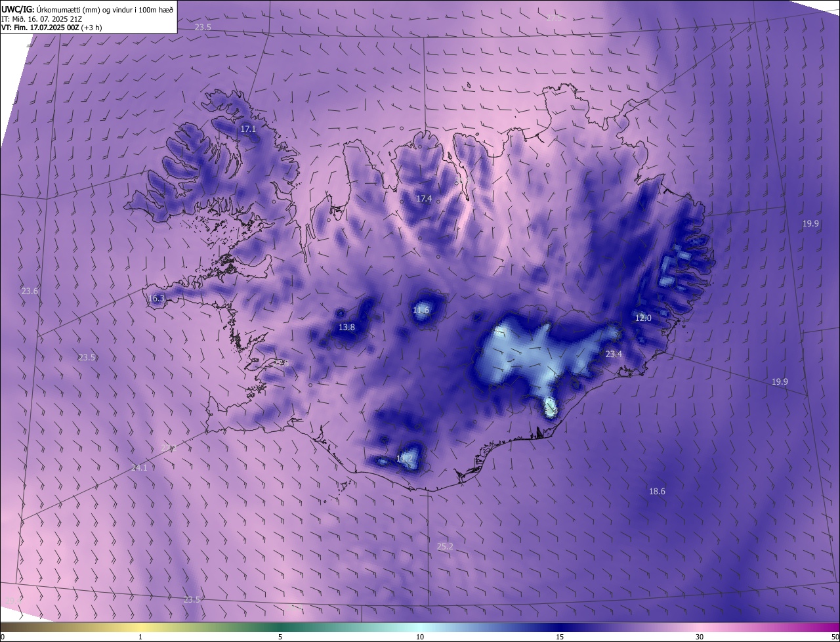The width and height of the screenshot is (840, 642).
Task: Click the "IT: Mið. 16. 07. 2025 21Z" line
Action: click(x=41, y=18)
